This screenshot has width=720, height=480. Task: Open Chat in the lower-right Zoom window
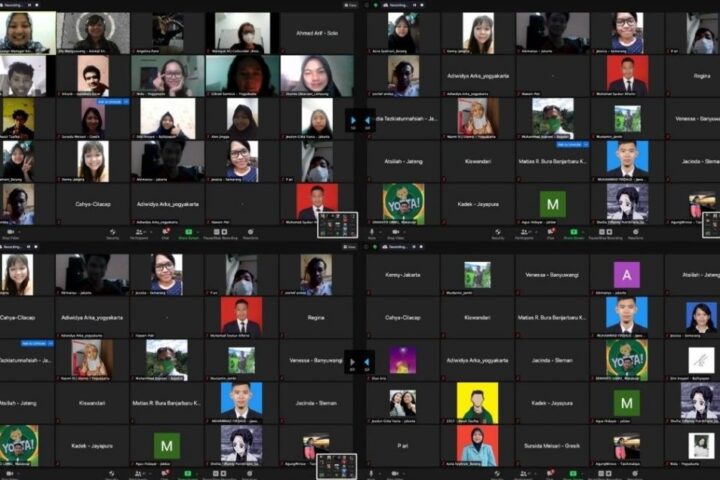point(550,474)
